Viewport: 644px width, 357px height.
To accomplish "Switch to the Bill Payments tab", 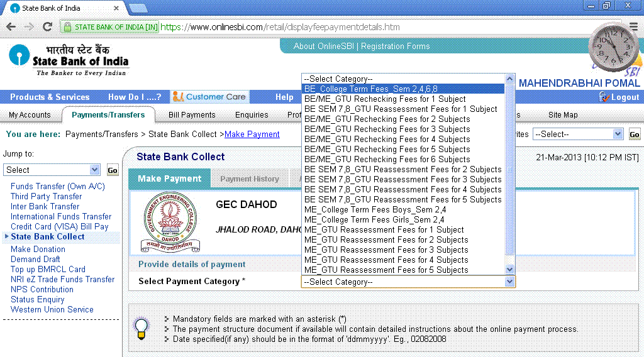I will [x=192, y=115].
